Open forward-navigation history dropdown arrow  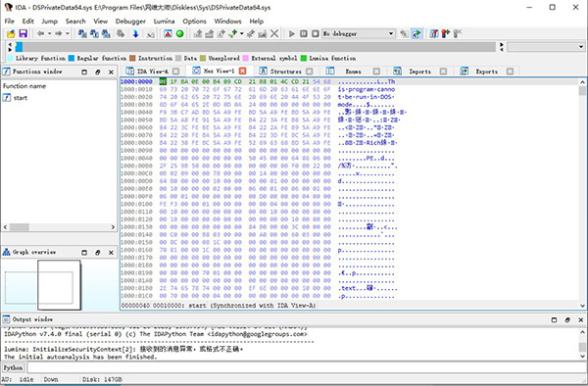(x=67, y=33)
